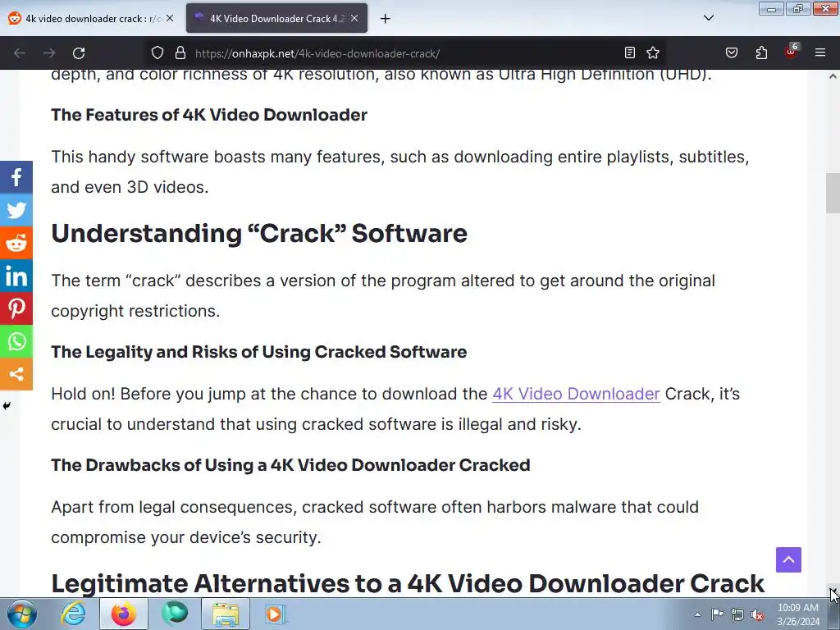Follow the 4K Video Downloader hyperlink
The image size is (840, 630).
576,394
